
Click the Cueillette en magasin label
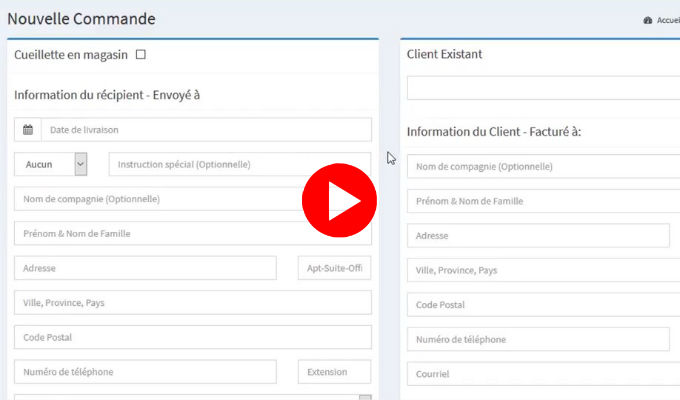[71, 55]
